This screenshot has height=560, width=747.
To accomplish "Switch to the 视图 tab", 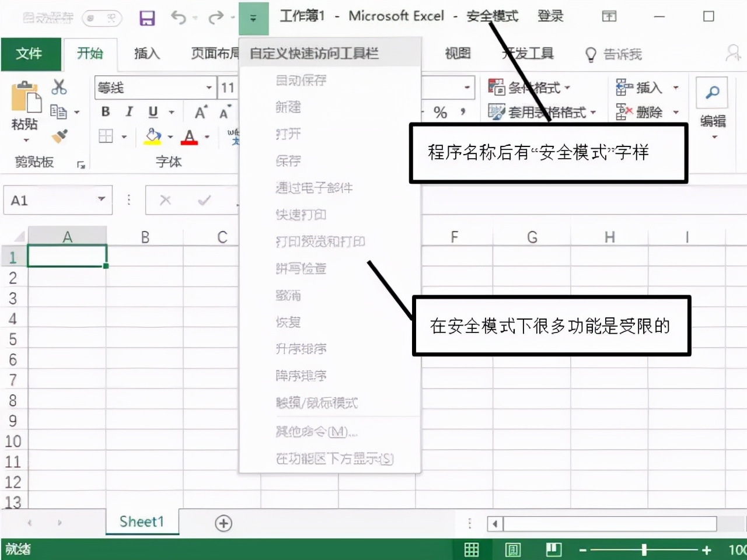I will 458,54.
